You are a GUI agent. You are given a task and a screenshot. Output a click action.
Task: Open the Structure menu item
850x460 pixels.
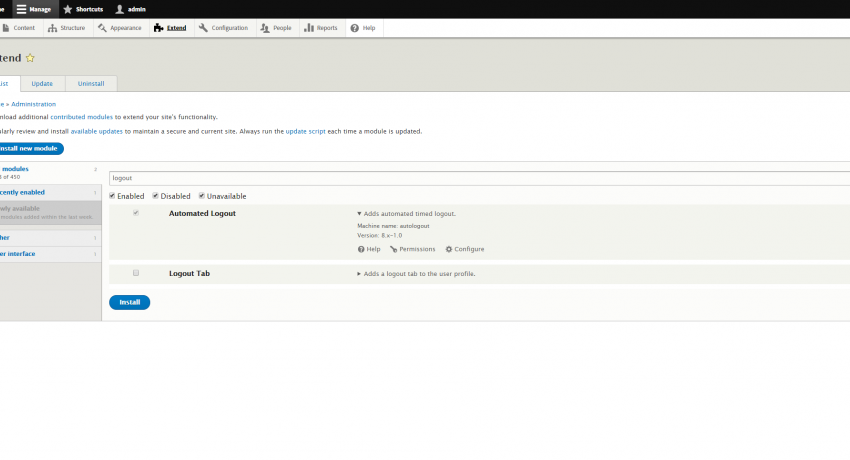point(67,28)
